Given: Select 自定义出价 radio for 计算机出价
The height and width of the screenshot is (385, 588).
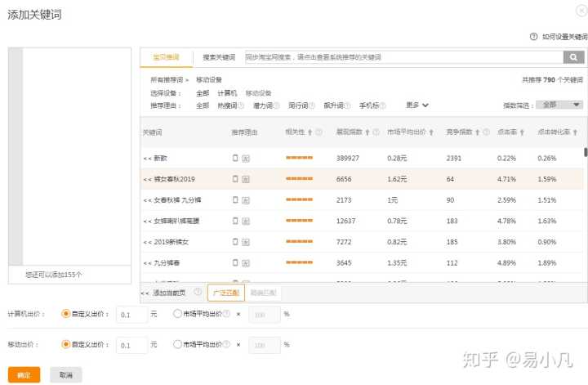Looking at the screenshot, I should pos(66,313).
